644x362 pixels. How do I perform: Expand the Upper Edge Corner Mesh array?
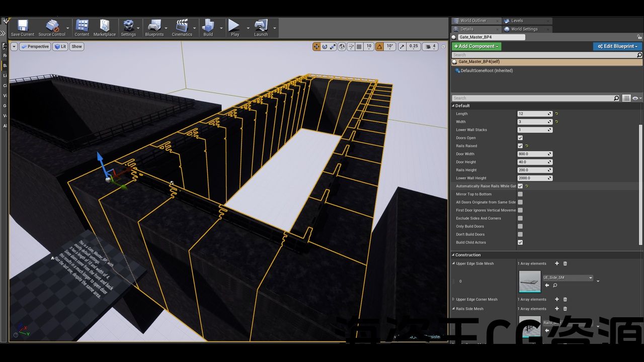[x=453, y=299]
